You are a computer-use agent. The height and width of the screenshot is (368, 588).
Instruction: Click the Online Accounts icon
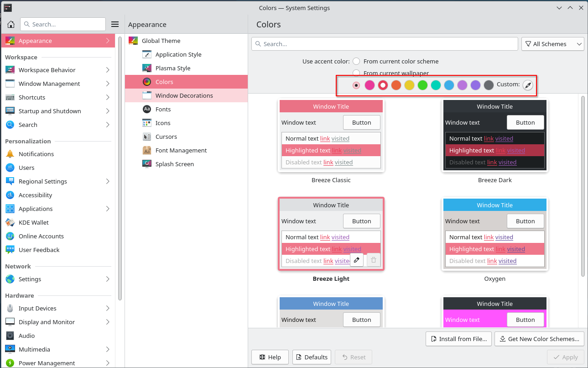[10, 236]
